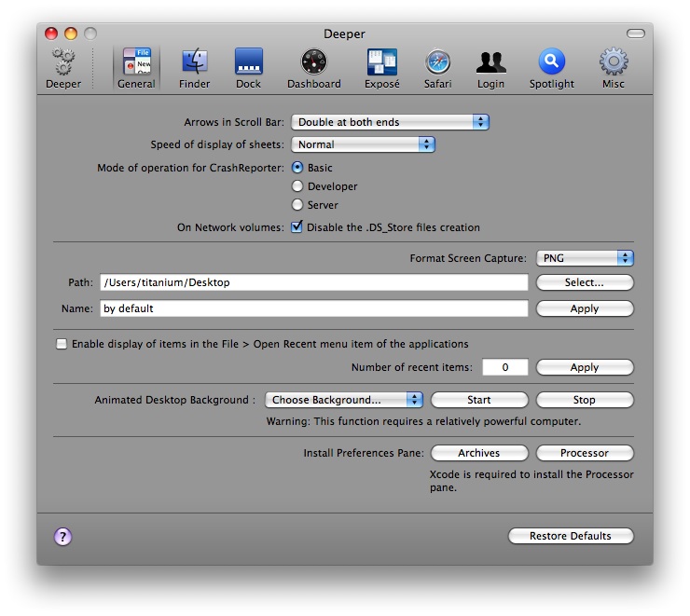Click the purple help question mark button
690x616 pixels.
(63, 536)
